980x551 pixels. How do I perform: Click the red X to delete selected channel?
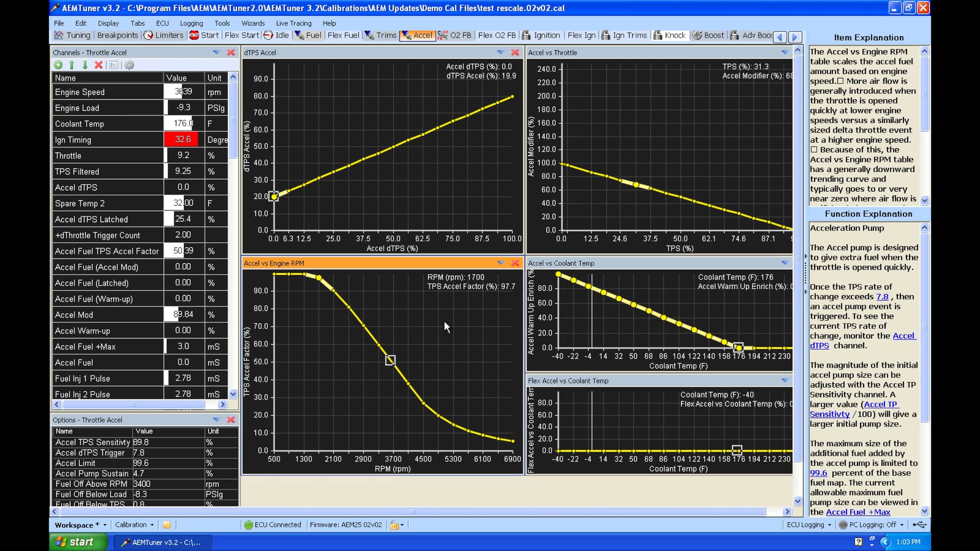99,65
